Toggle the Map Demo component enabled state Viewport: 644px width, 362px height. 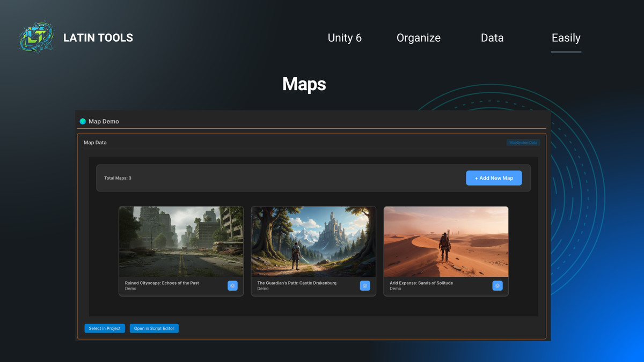[83, 121]
